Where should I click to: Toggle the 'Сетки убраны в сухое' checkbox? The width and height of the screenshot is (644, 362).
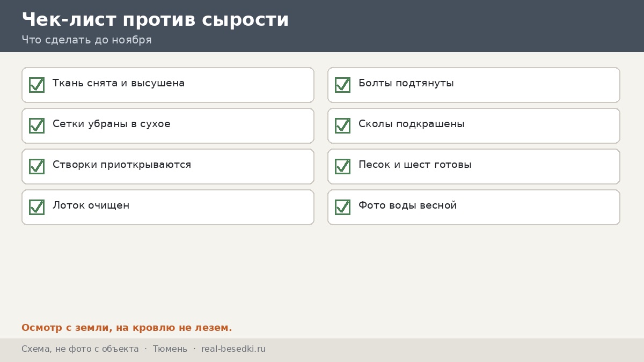(36, 125)
